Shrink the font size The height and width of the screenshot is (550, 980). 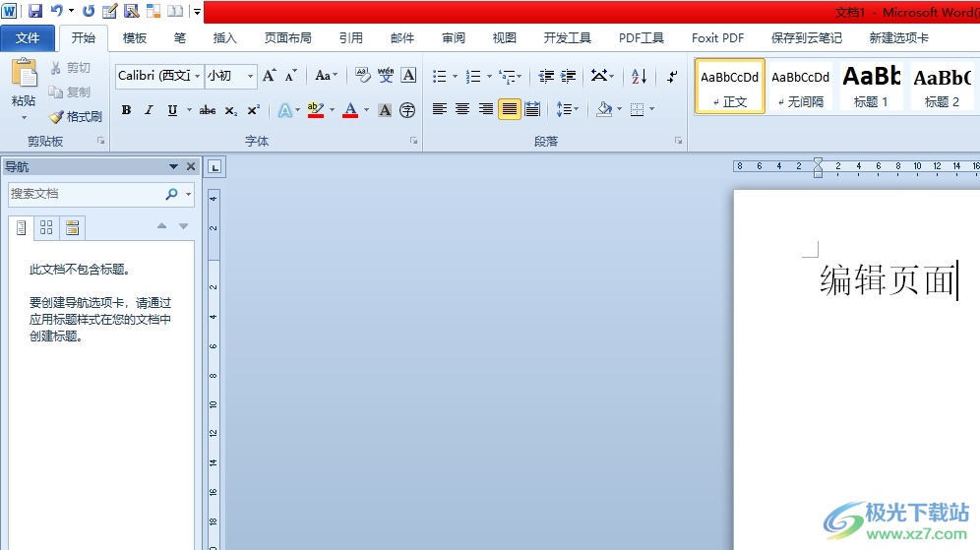tap(291, 76)
